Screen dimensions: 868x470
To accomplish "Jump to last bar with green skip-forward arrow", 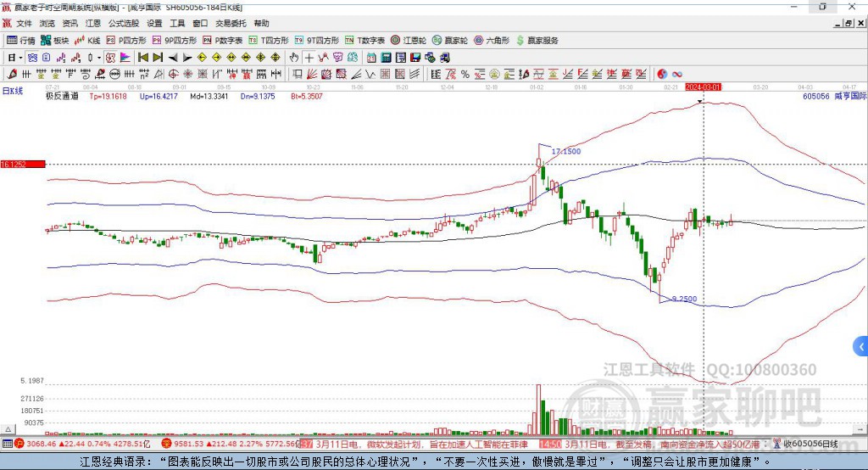I will pos(158,58).
